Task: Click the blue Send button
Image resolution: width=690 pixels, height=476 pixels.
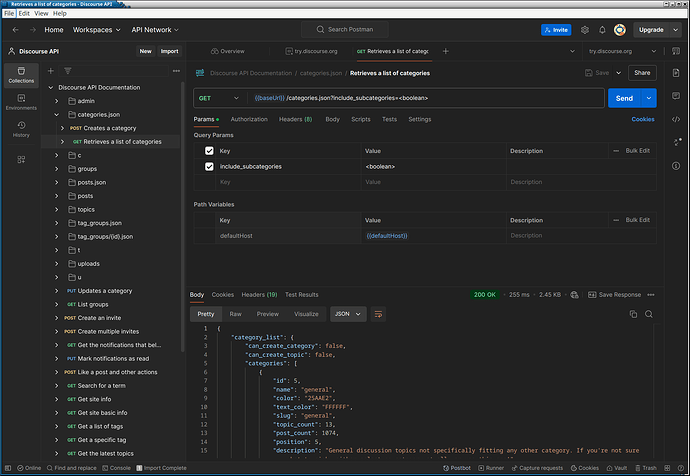Action: [x=624, y=98]
